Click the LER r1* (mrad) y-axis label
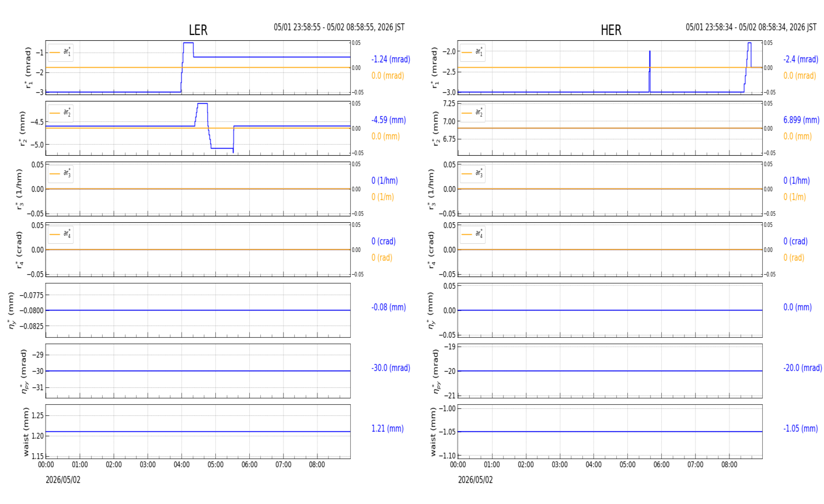This screenshot has height=504, width=824. (28, 68)
